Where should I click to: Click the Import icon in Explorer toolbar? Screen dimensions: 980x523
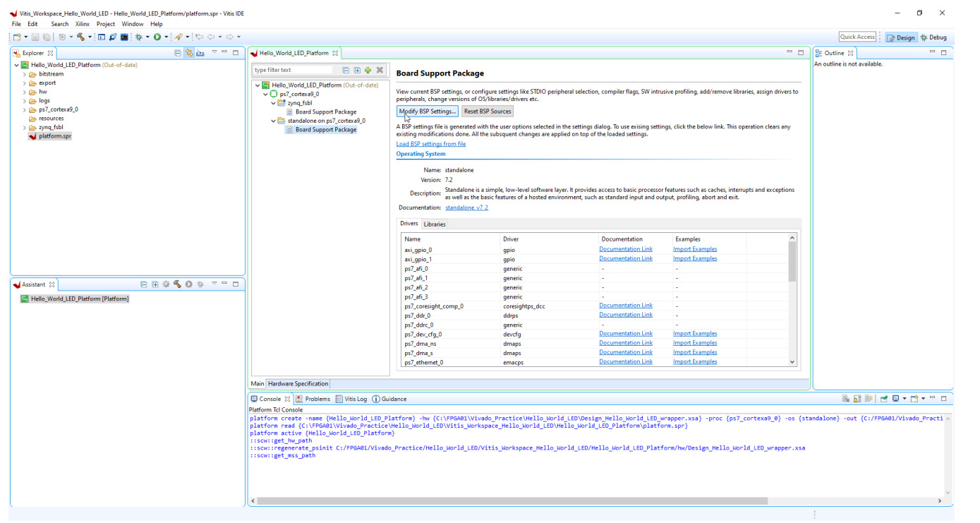click(x=200, y=53)
